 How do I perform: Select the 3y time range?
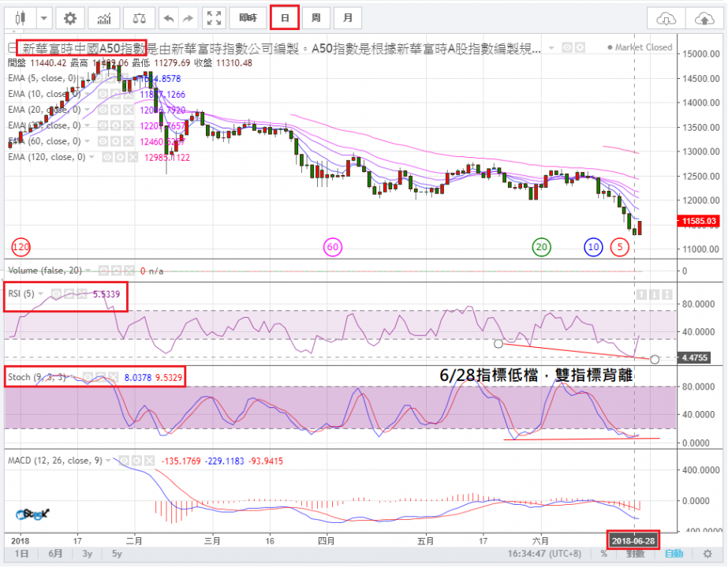88,554
